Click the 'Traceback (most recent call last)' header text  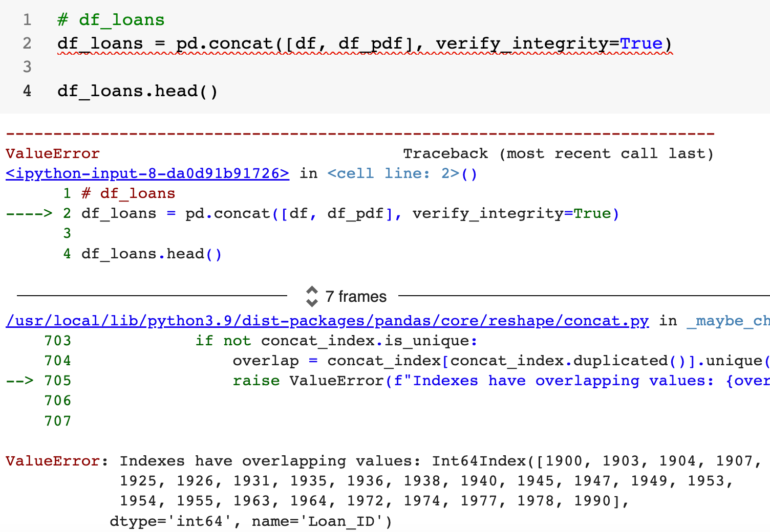coord(558,154)
